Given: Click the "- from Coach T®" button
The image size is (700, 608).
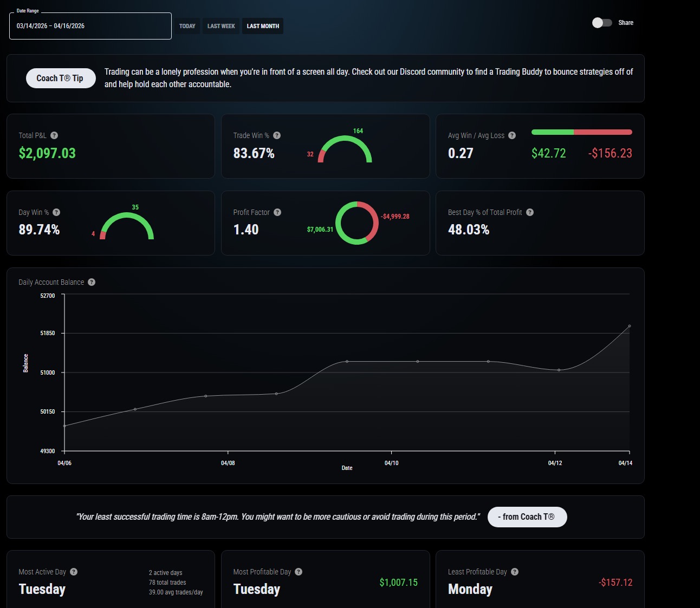Looking at the screenshot, I should click(x=528, y=517).
